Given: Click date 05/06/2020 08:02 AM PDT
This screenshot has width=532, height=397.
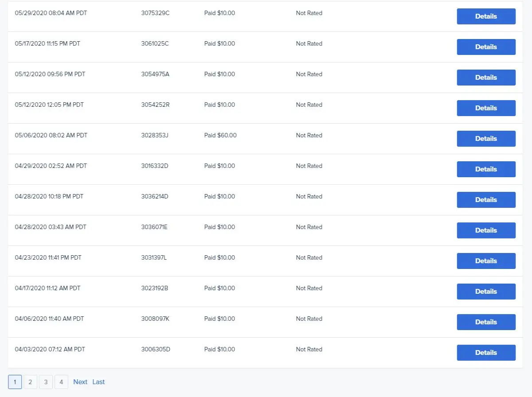Looking at the screenshot, I should tap(51, 136).
